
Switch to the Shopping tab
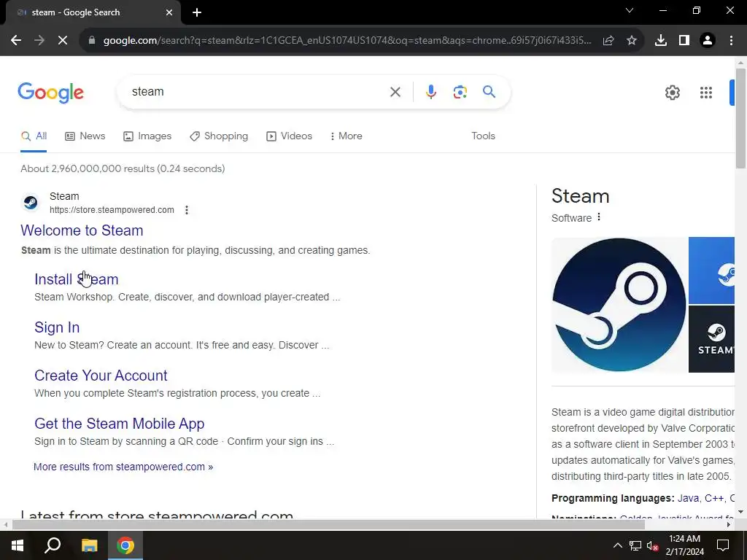coord(219,136)
